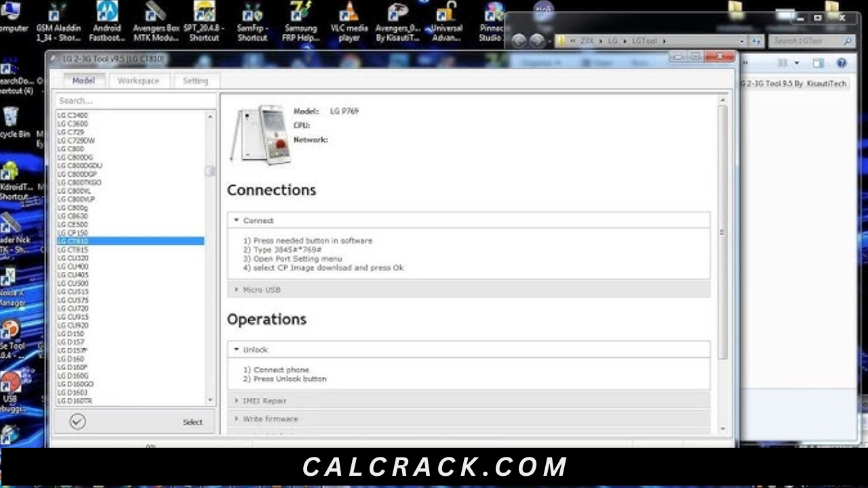Click the Select button
This screenshot has height=488, width=868.
coord(193,422)
